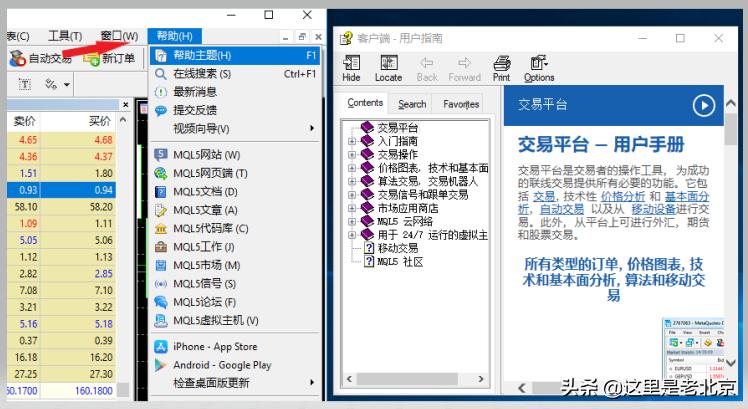Open MQL5虚拟主机 (V) entry
Screen dimensions: 748x409
pyautogui.click(x=235, y=320)
